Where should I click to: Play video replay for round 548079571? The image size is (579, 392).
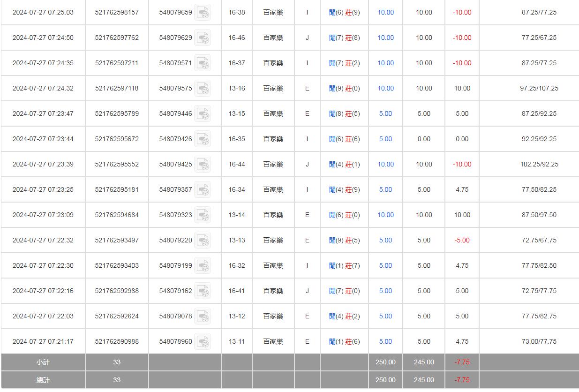pos(203,63)
